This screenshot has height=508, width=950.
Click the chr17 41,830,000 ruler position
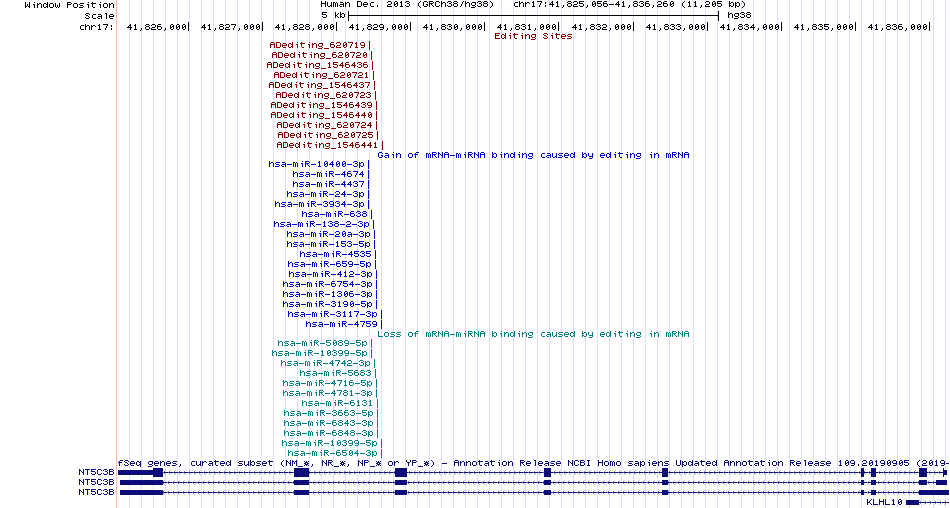(x=454, y=27)
